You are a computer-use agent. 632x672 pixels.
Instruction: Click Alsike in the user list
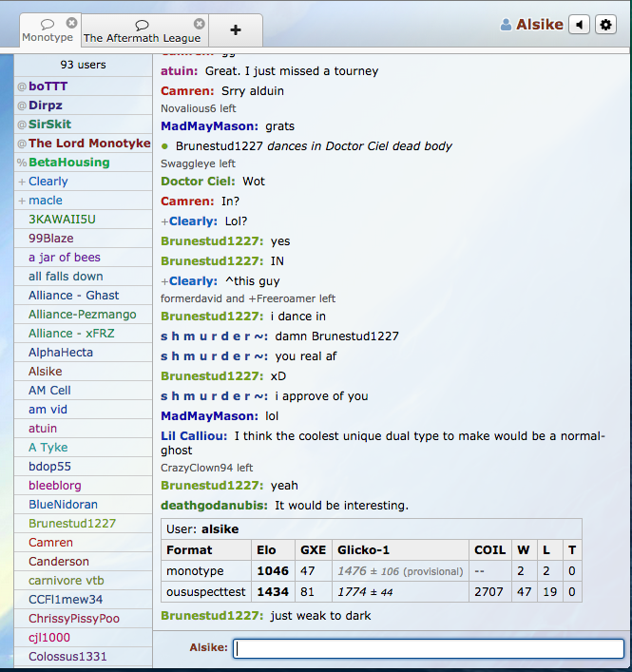[84, 371]
